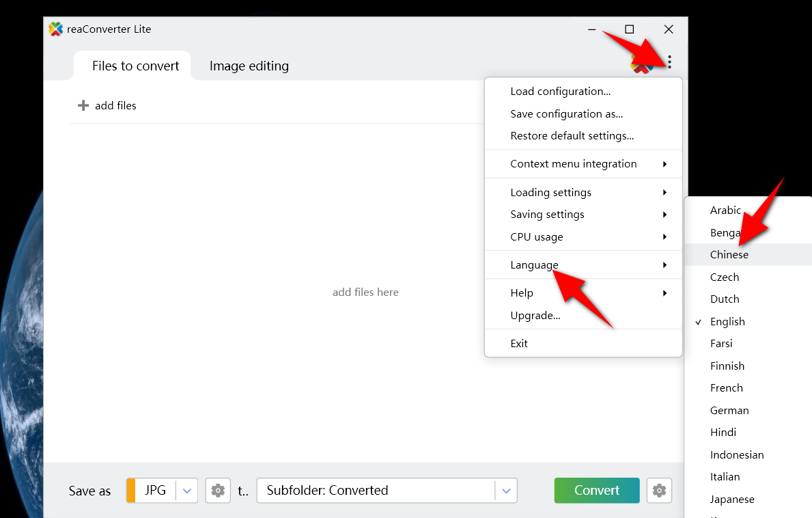
Task: Expand the Context menu integration submenu
Action: coord(573,163)
